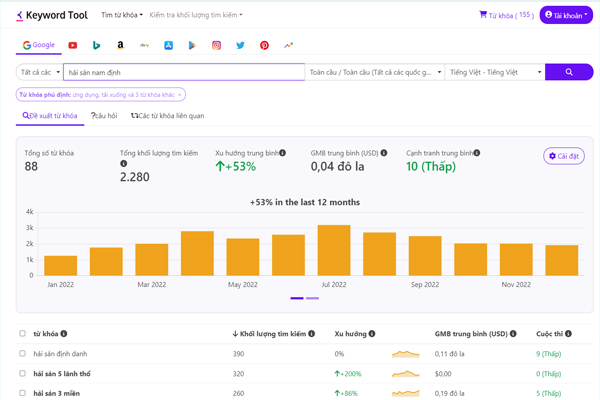Show info for Xu hướng trung bình
This screenshot has width=600, height=400.
[282, 153]
